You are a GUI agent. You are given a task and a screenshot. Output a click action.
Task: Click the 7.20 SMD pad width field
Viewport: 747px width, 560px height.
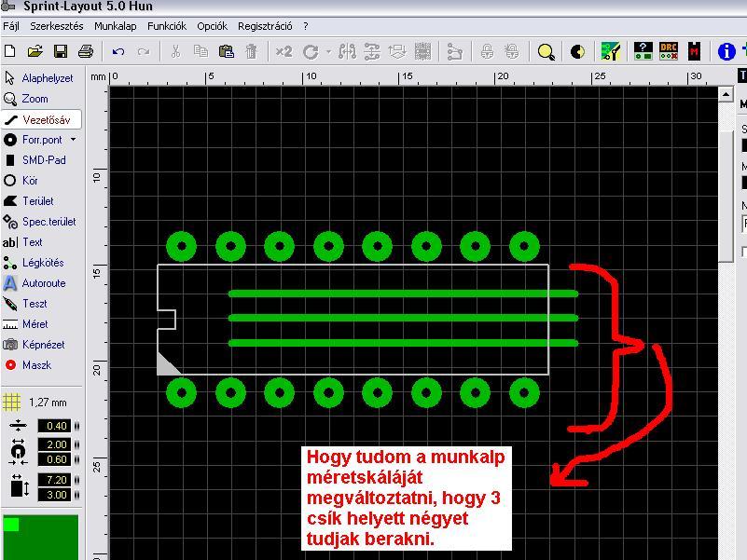[x=54, y=480]
